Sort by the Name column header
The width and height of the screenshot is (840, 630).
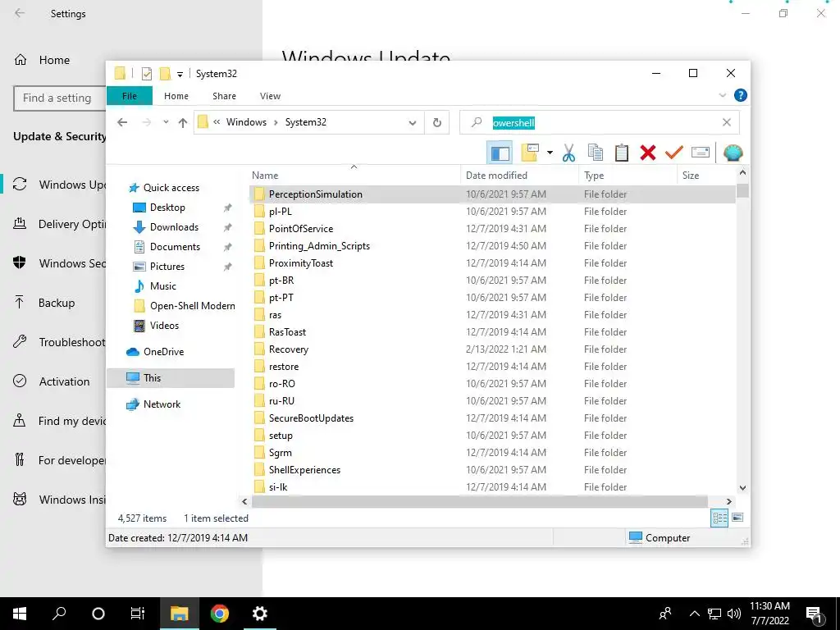(354, 176)
